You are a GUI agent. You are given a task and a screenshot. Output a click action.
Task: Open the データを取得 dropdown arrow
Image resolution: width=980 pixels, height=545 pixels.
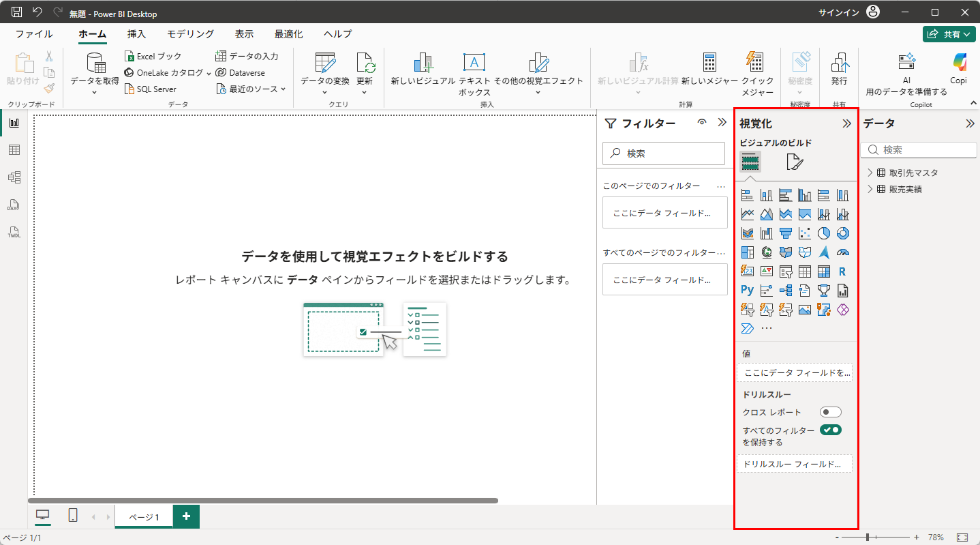(95, 92)
